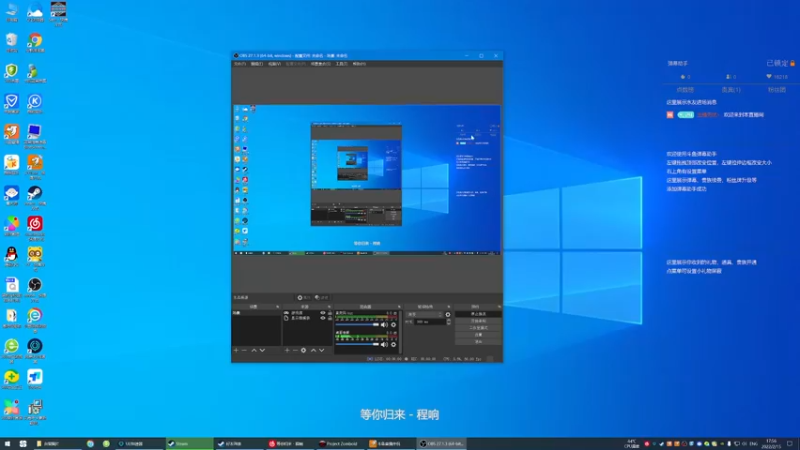This screenshot has height=450, width=800.
Task: Open settings gear for desktop audio channel
Action: point(393,324)
